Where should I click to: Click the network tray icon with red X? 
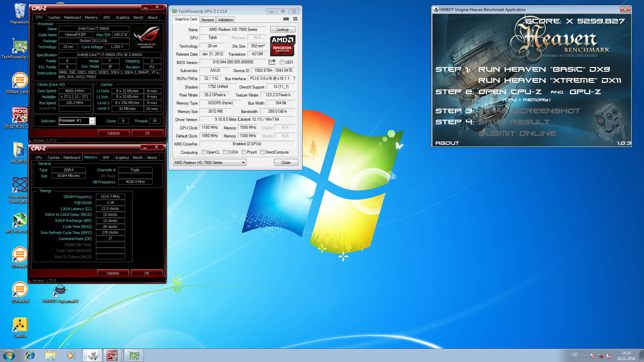coord(600,356)
